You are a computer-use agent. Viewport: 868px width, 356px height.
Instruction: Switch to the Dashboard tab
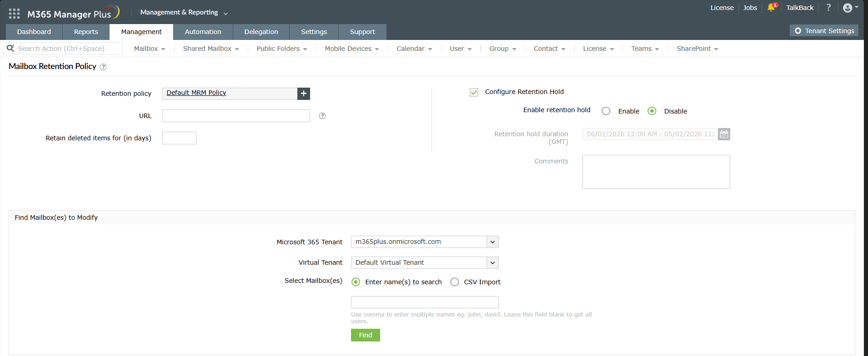click(x=34, y=32)
